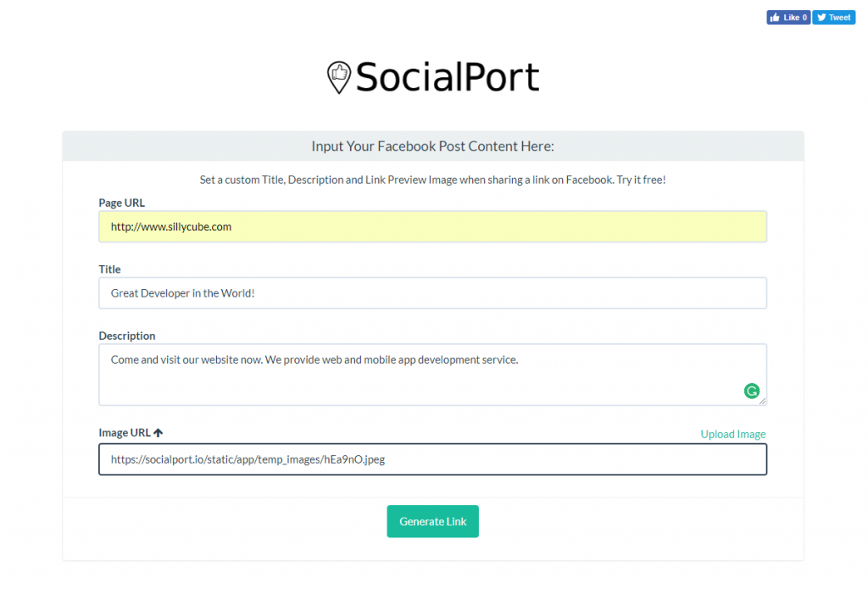Click the SocialPort wordmark text
The height and width of the screenshot is (589, 868).
click(448, 77)
